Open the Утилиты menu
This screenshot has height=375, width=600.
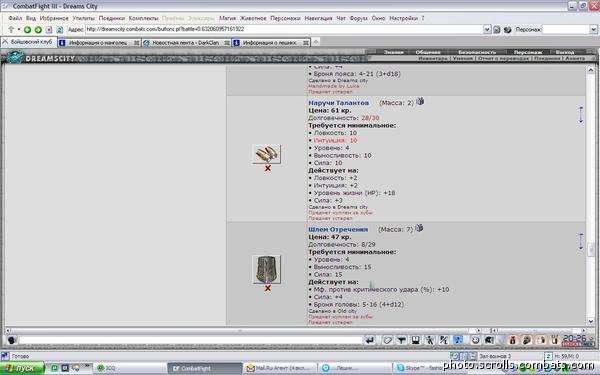(x=83, y=18)
